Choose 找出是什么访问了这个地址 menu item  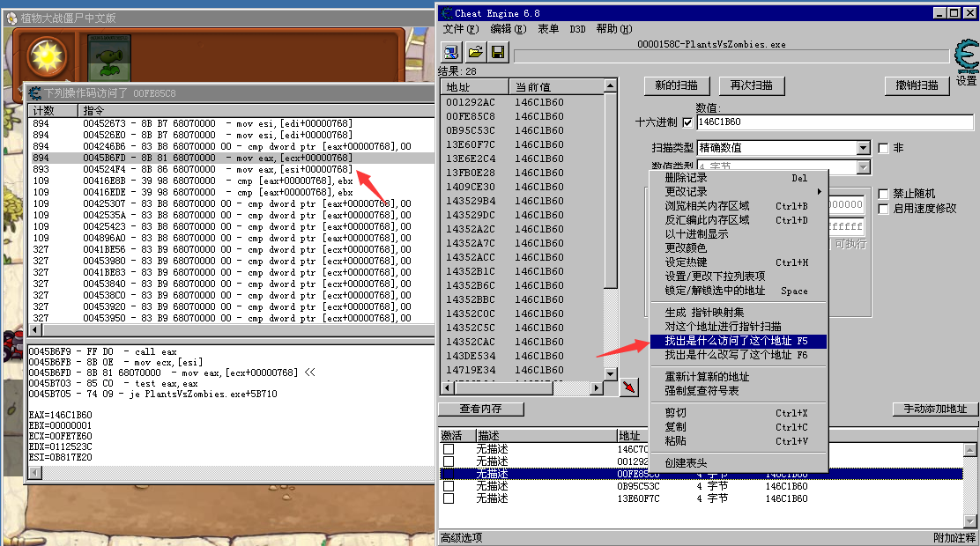pos(739,341)
